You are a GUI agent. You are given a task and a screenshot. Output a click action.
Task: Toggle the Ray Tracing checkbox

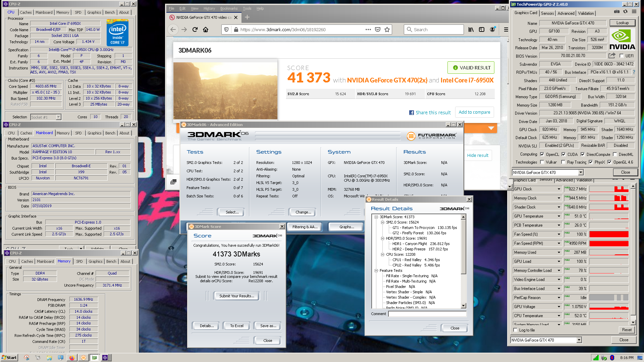coord(563,162)
